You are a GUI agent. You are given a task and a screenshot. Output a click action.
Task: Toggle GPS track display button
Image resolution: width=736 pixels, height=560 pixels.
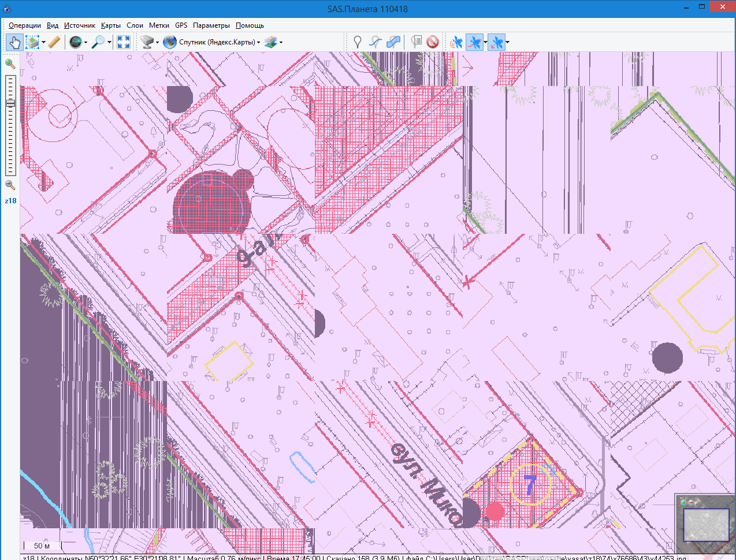click(x=474, y=42)
